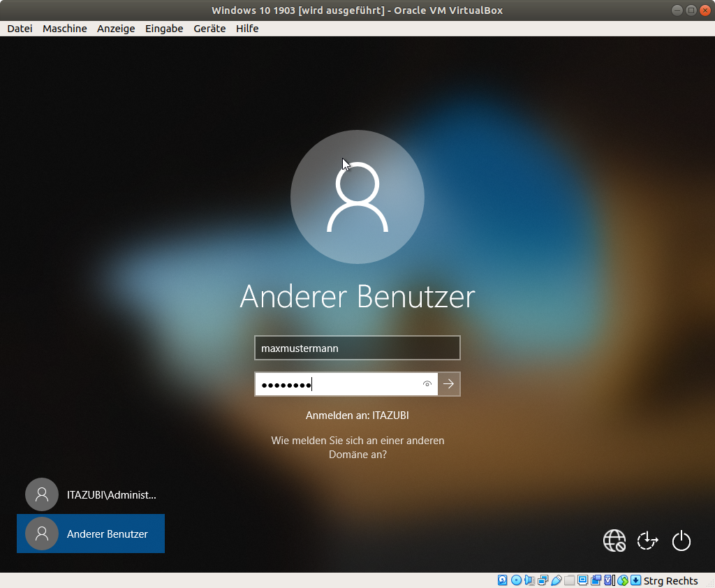Open the power options icon
The width and height of the screenshot is (715, 588).
pos(681,541)
